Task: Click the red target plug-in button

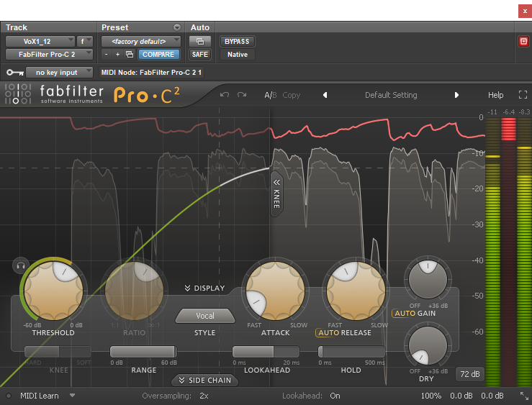Action: click(523, 41)
